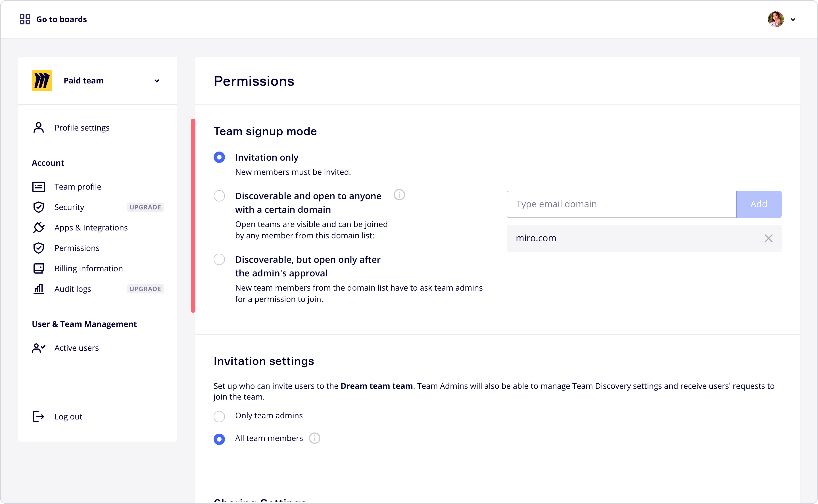Image resolution: width=818 pixels, height=504 pixels.
Task: Click the Audit logs chart icon
Action: click(39, 289)
